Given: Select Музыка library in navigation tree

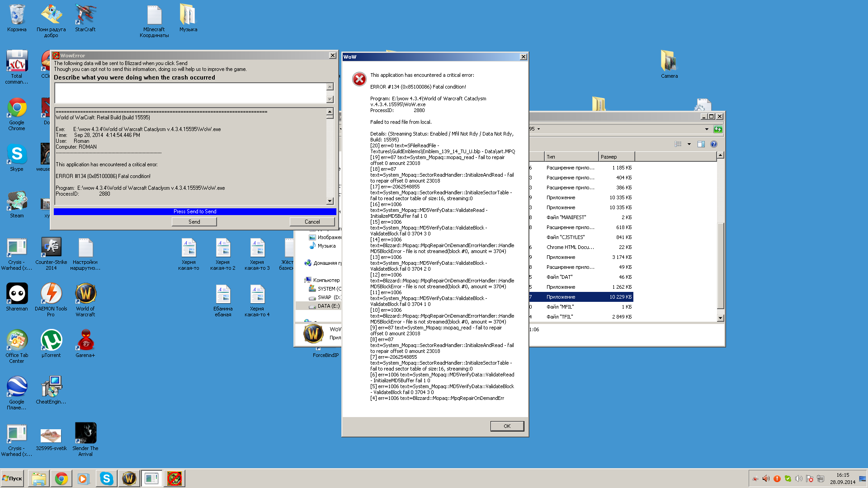Looking at the screenshot, I should click(323, 246).
